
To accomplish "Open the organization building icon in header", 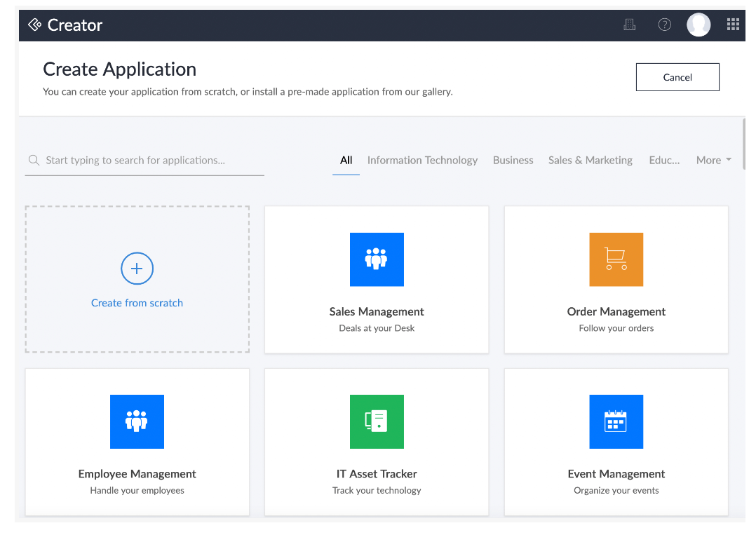I will click(629, 25).
